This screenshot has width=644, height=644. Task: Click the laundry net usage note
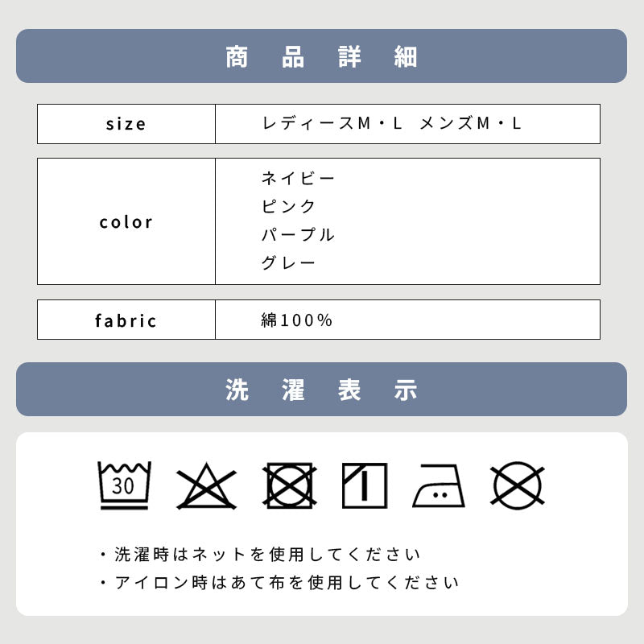click(x=260, y=555)
